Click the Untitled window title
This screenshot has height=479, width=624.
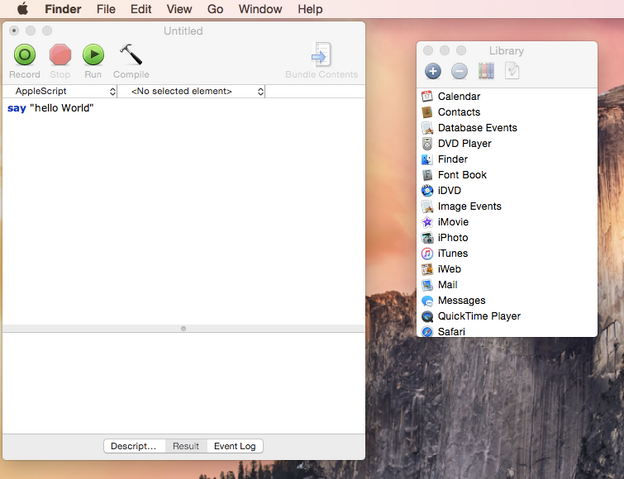183,31
